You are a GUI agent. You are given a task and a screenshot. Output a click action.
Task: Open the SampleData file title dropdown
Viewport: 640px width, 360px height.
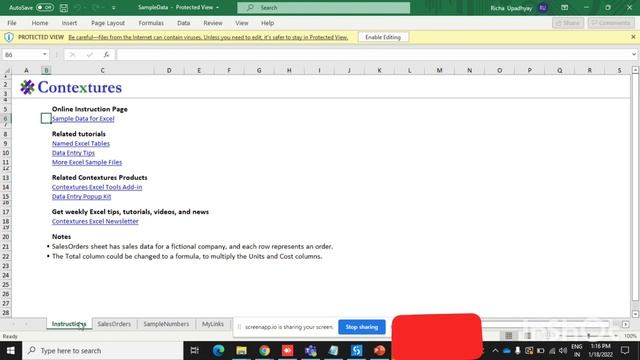pyautogui.click(x=178, y=7)
